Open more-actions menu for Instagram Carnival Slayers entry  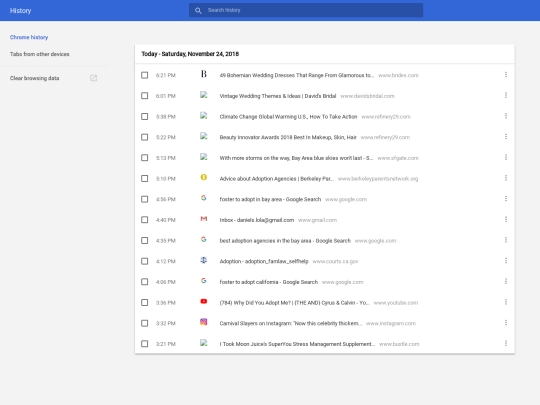(506, 323)
